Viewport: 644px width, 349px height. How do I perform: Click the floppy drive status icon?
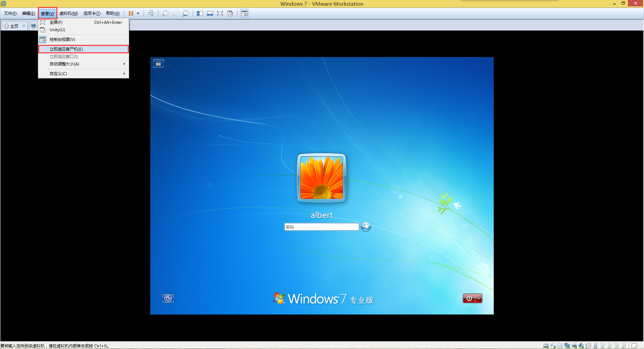[560, 346]
